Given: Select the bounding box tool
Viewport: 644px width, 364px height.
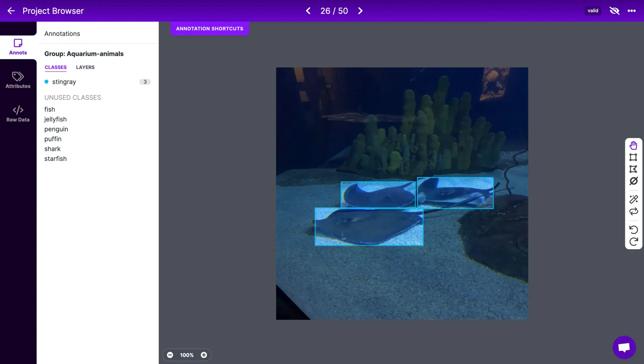Looking at the screenshot, I should coord(633,157).
